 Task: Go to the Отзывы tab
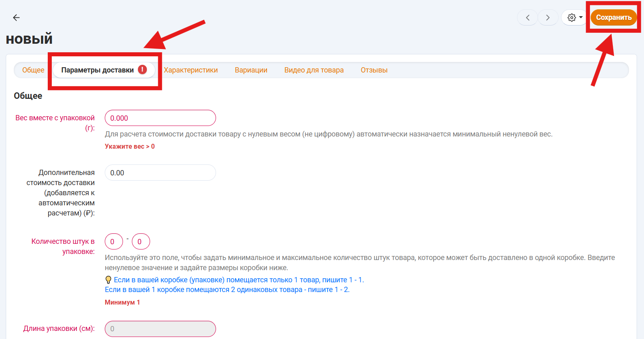click(374, 70)
